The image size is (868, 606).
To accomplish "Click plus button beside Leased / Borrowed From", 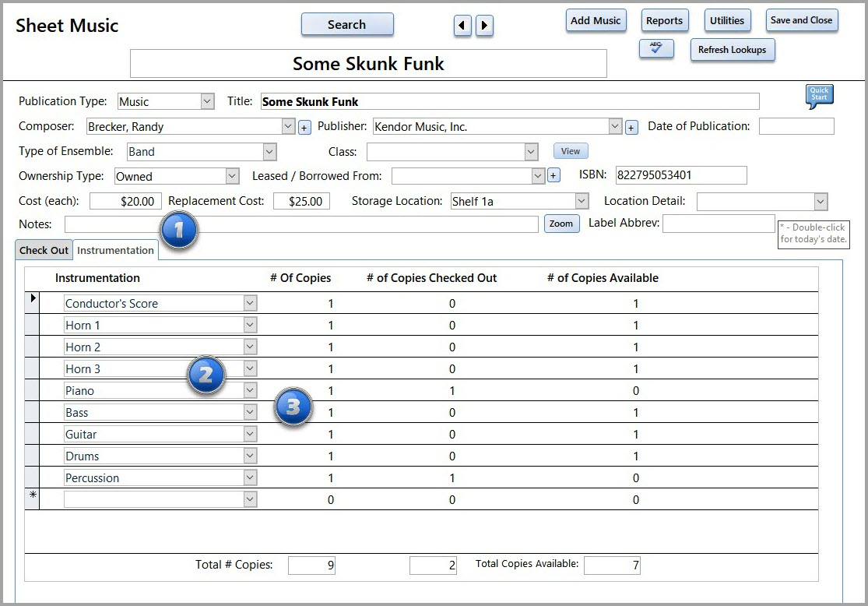I will 553,176.
